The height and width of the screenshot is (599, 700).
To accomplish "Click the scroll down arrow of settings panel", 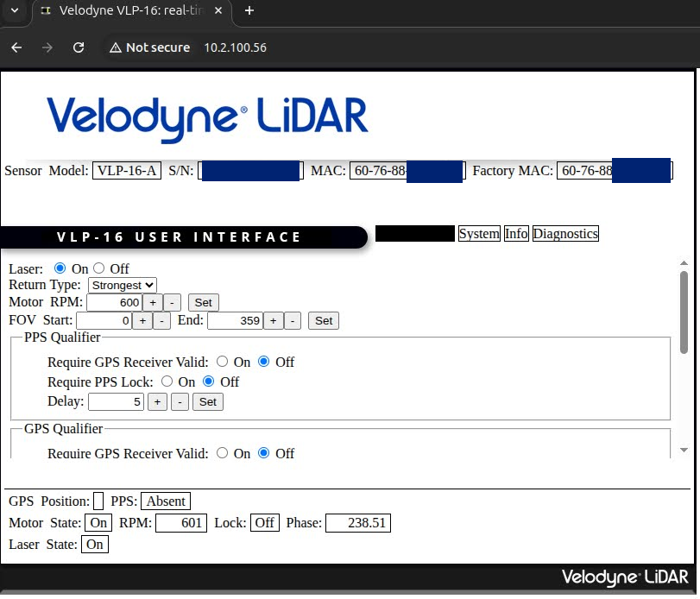I will click(684, 450).
